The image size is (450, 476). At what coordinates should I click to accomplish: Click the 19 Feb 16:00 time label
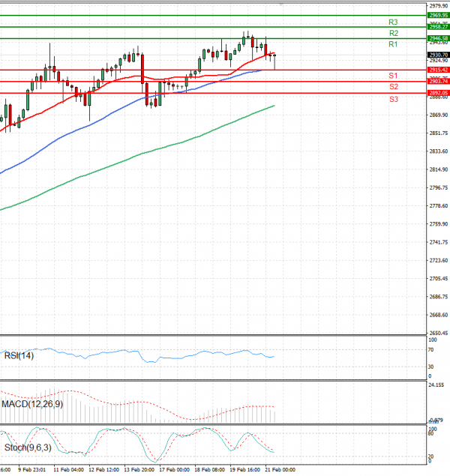244,469
